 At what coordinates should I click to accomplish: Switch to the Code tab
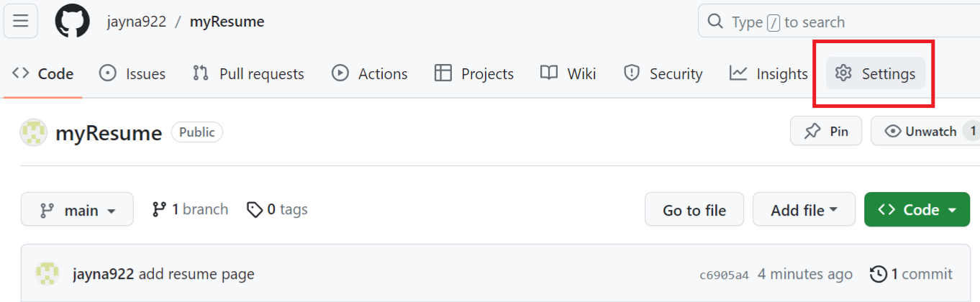tap(43, 73)
